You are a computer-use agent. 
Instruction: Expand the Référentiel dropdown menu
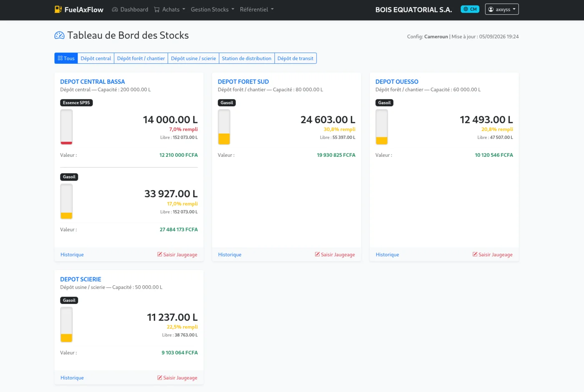(x=257, y=10)
